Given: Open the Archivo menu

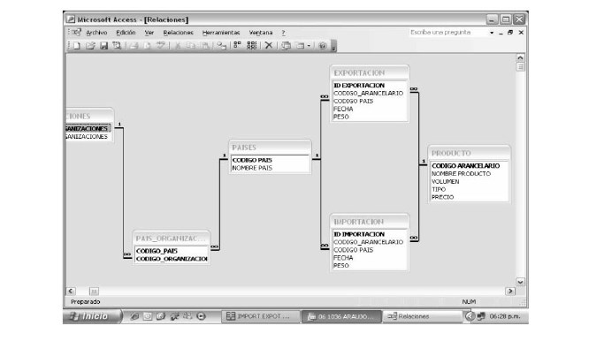Looking at the screenshot, I should click(x=96, y=32).
